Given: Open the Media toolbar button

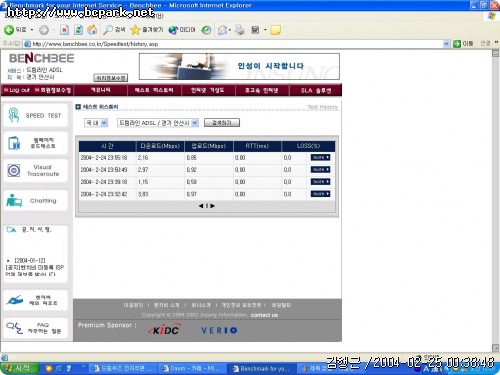Looking at the screenshot, I should tap(182, 30).
